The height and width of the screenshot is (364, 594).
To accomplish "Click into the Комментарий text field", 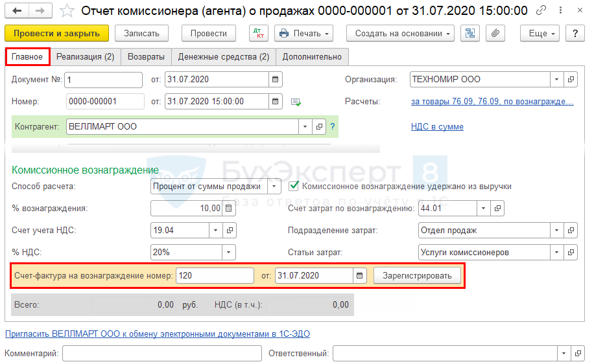I will coord(161,354).
